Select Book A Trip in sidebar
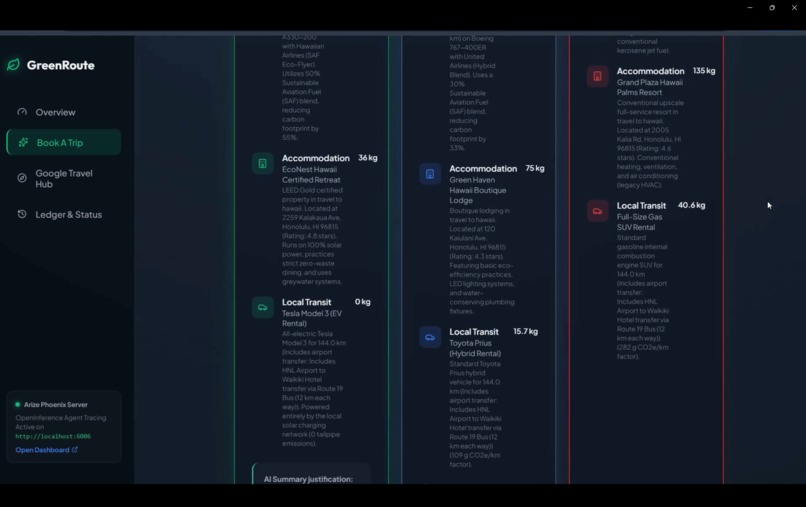806x507 pixels. 64,142
